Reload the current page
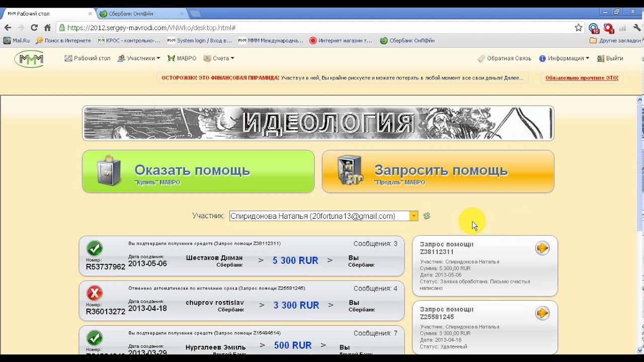Screen dimensions: 644x362 coord(34,28)
